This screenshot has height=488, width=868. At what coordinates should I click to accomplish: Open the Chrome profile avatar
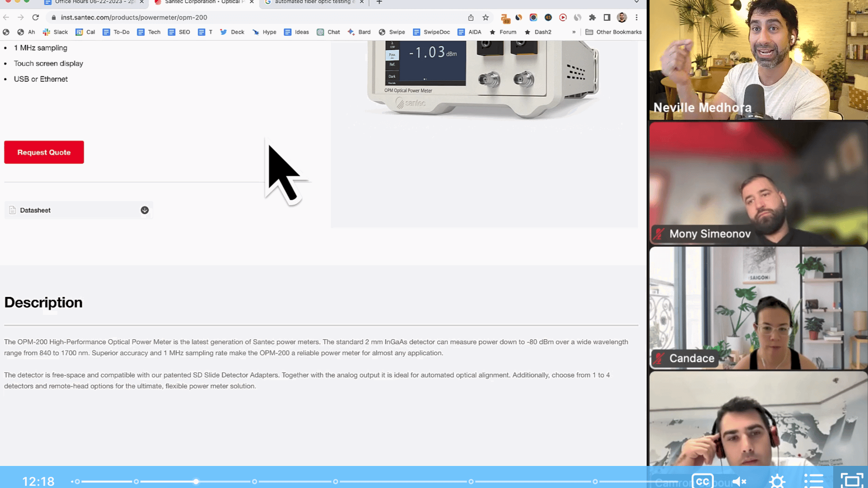click(622, 17)
